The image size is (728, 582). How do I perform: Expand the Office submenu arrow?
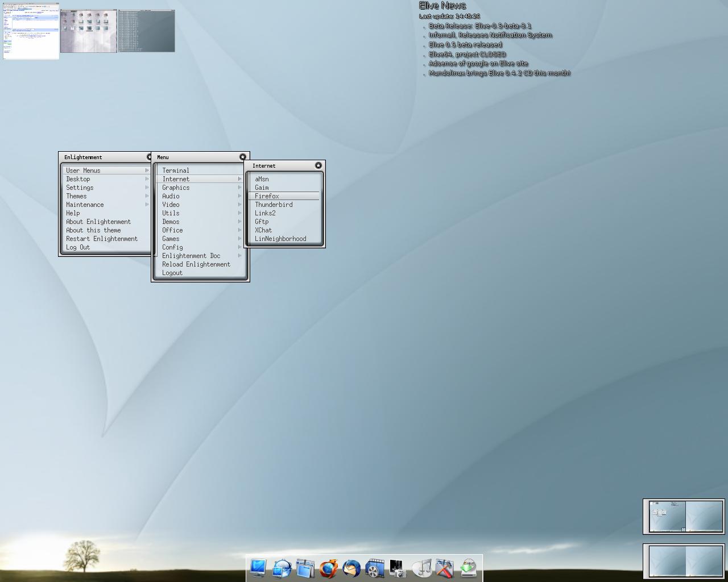point(239,230)
